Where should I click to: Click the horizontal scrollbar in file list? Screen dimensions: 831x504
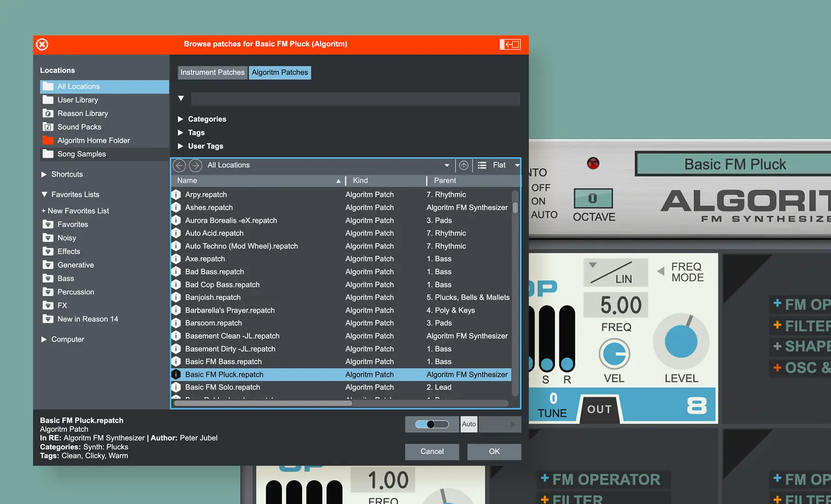point(264,403)
